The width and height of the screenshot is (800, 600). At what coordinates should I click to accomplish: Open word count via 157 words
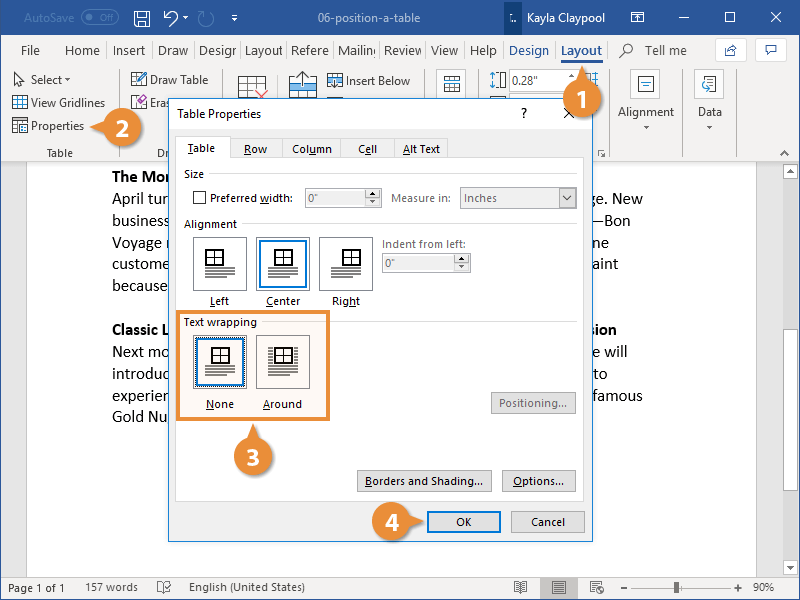coord(111,587)
